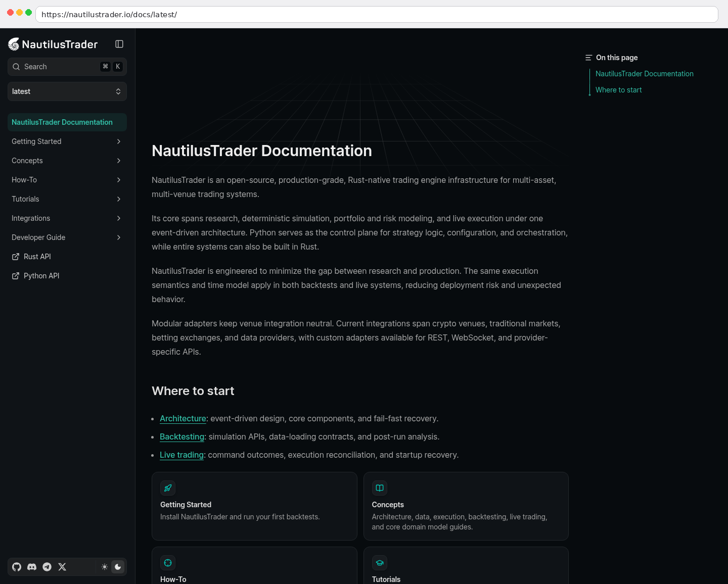
Task: Follow the Live trading link
Action: [181, 455]
